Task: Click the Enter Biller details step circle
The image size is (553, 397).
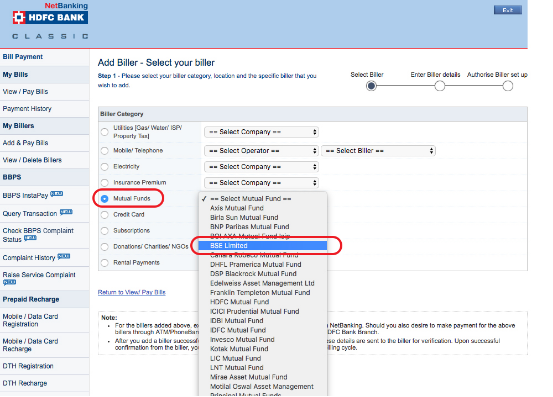Action: coord(439,86)
